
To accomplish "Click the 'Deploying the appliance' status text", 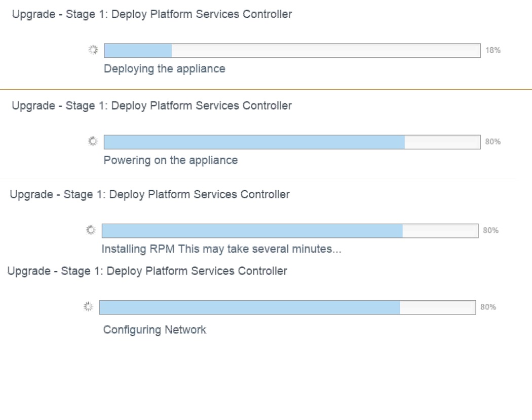I will [x=165, y=69].
